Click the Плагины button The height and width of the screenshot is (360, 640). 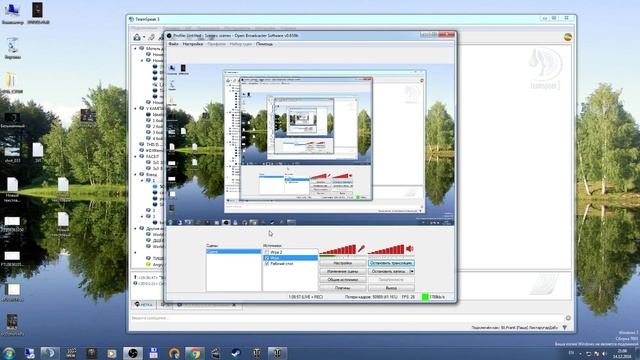342,288
